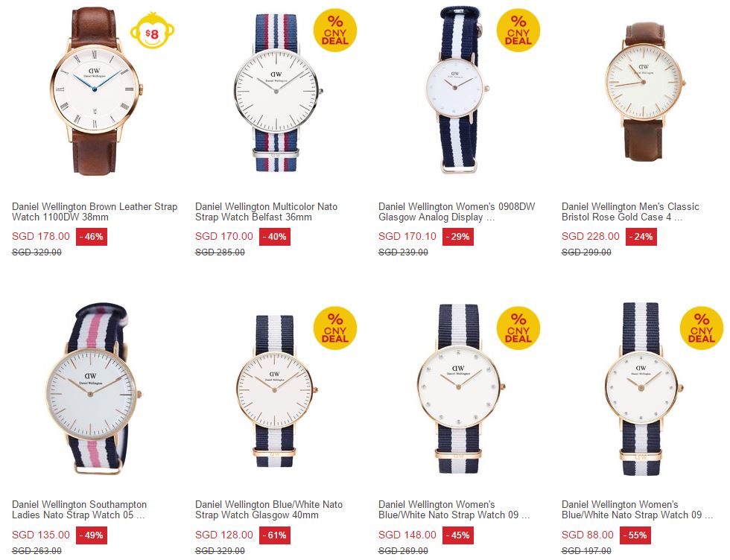Click the SGD 228.00 price

(590, 237)
